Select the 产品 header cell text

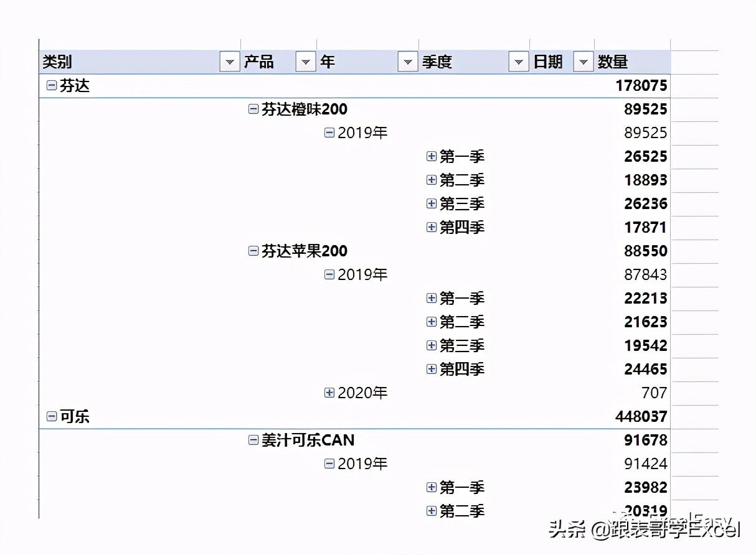click(x=259, y=62)
